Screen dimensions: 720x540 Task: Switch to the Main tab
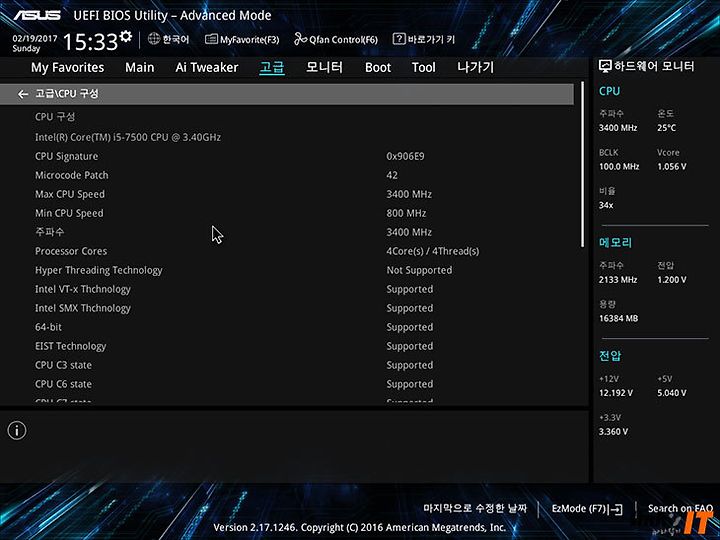140,68
